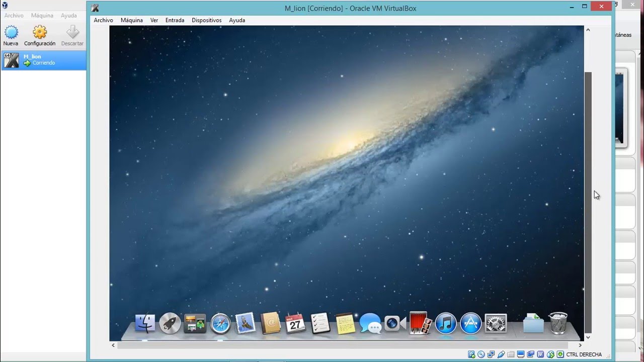This screenshot has width=644, height=362.
Task: Open Archivo menu in VirtualBox Manager
Action: pyautogui.click(x=14, y=16)
